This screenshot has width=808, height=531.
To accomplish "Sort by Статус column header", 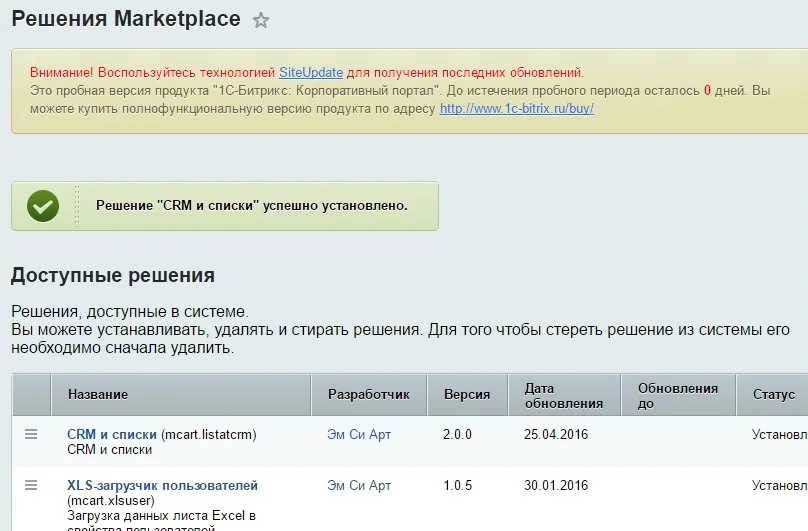I will click(x=773, y=395).
